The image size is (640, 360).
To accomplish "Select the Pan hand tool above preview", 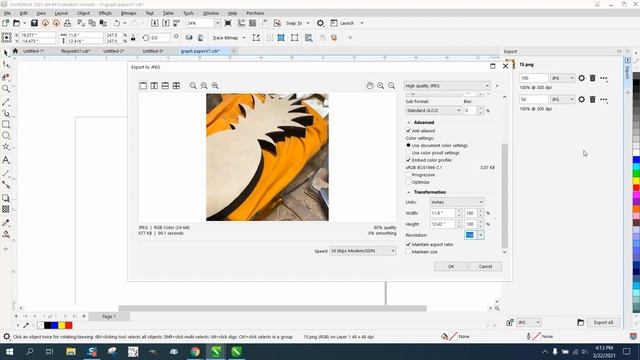I will click(370, 86).
